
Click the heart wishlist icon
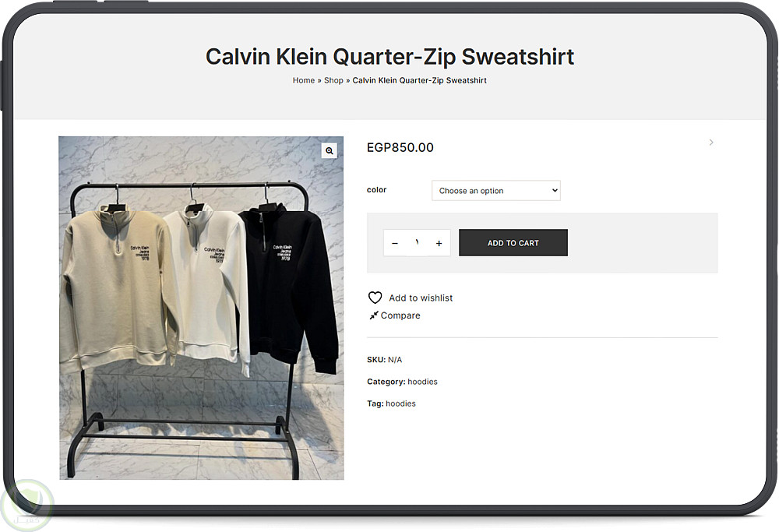point(375,298)
